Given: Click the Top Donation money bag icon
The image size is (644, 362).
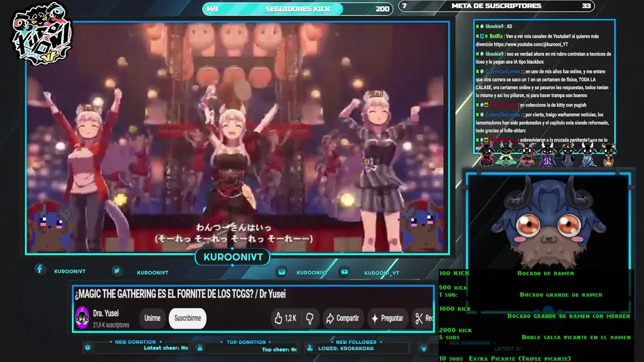Looking at the screenshot, I should (200, 347).
